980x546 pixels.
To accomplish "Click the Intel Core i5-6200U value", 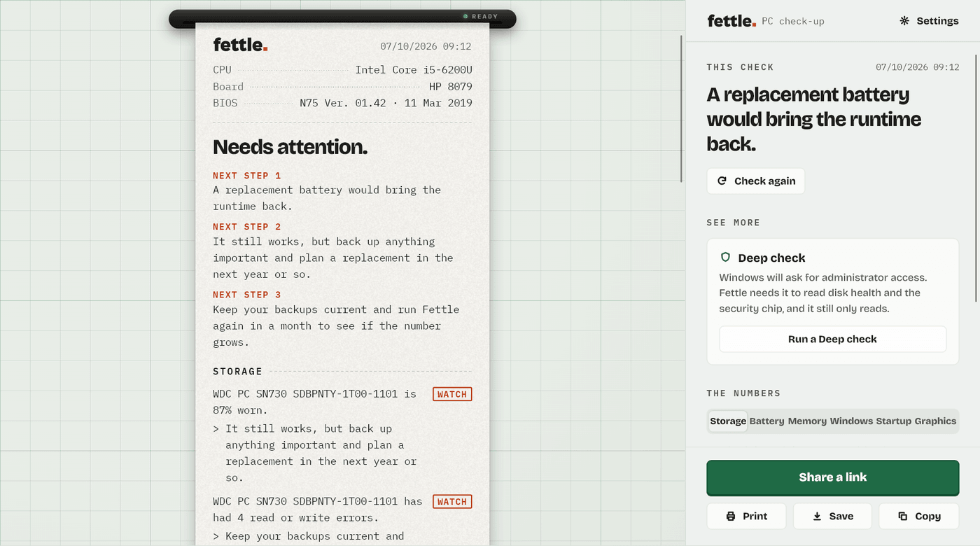I will click(414, 70).
